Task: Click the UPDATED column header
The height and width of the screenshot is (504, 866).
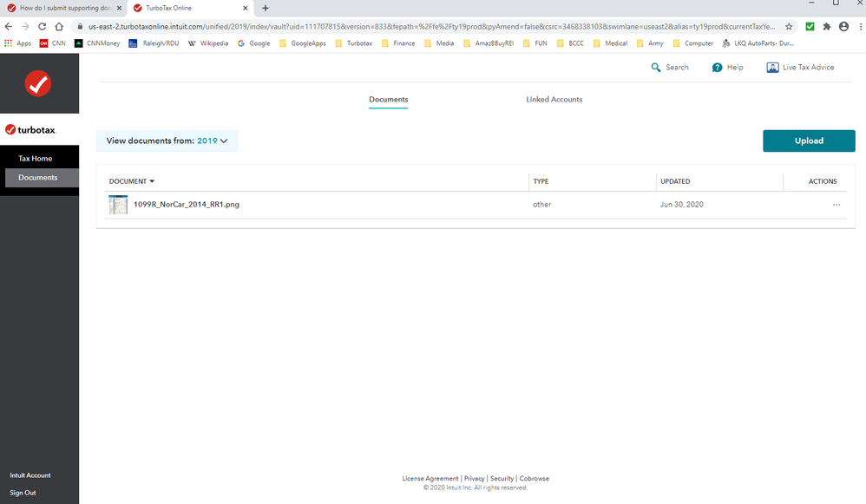Action: click(675, 181)
